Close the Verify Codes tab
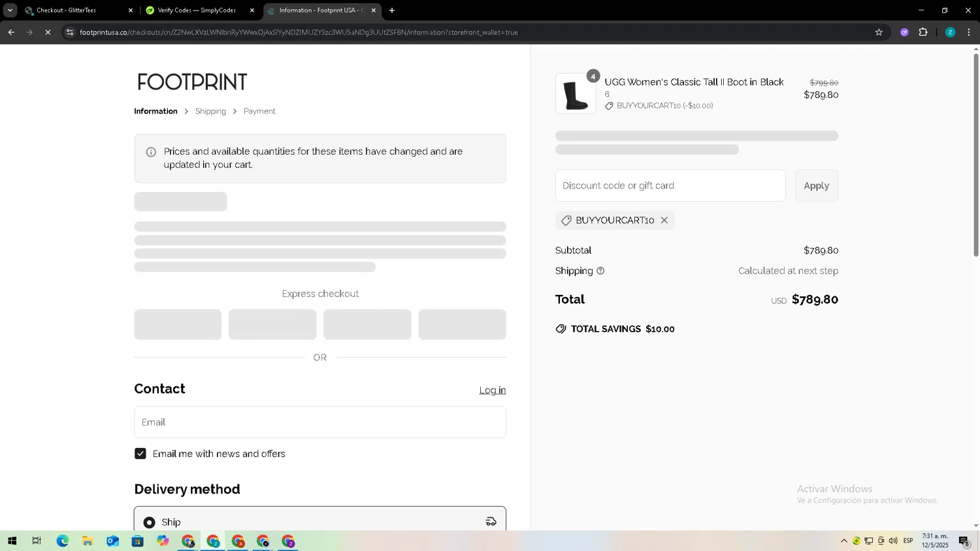The height and width of the screenshot is (551, 980). pyautogui.click(x=252, y=10)
